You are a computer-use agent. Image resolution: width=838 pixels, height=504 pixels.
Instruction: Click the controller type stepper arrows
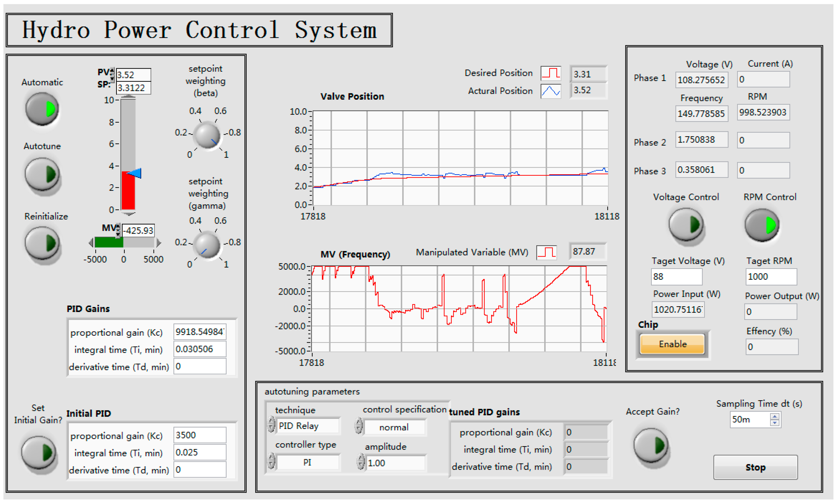[271, 461]
